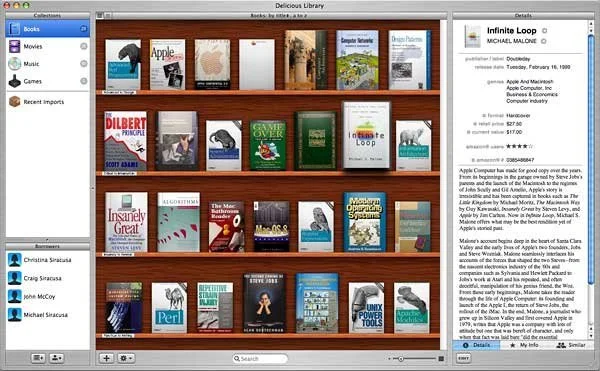Select the Apple magazine-style cover book

(x=168, y=64)
